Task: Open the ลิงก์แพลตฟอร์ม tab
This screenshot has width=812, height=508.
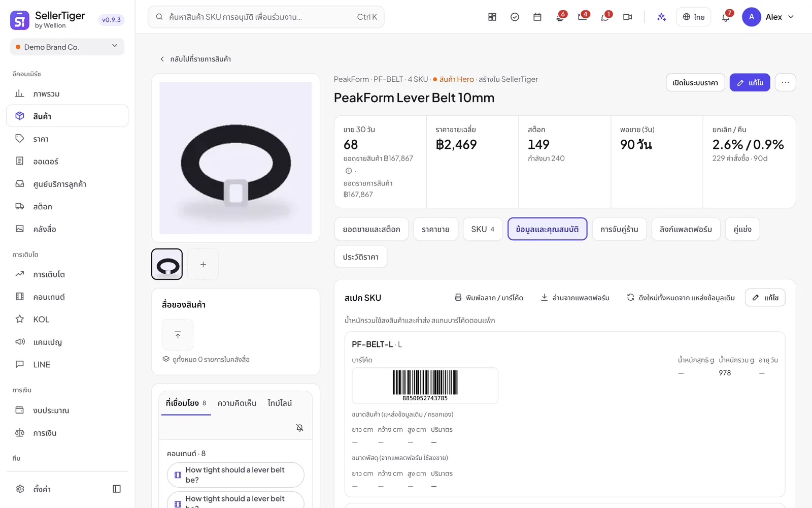Action: pos(686,229)
